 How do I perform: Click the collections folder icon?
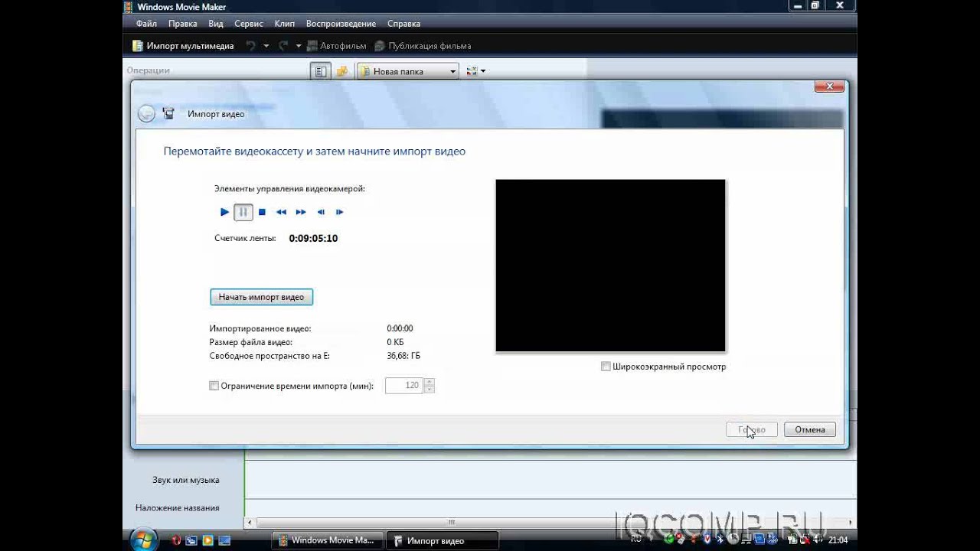pyautogui.click(x=342, y=71)
